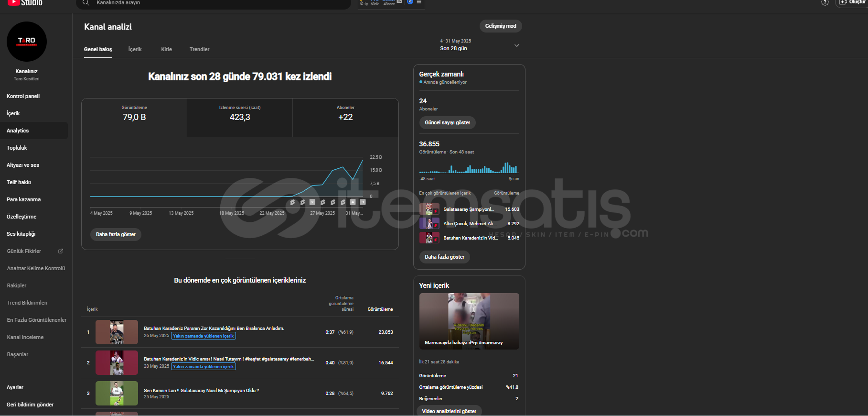Click Ortalama görüntüleme yüzdesi %41,8 row

tap(469, 387)
